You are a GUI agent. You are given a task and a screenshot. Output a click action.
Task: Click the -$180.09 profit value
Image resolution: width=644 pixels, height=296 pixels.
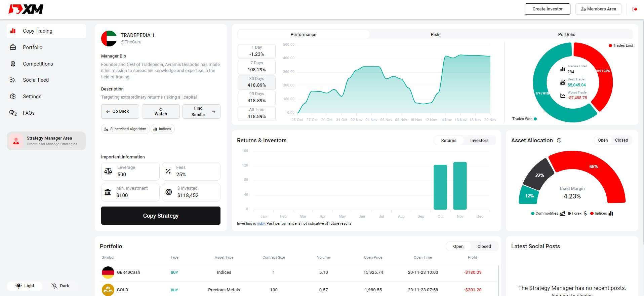click(x=473, y=272)
